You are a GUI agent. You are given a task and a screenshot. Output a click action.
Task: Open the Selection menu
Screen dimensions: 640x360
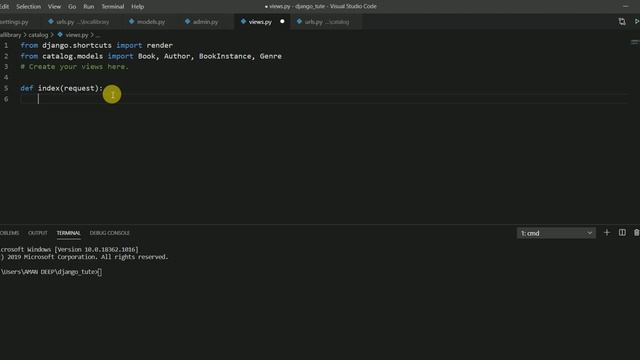29,7
